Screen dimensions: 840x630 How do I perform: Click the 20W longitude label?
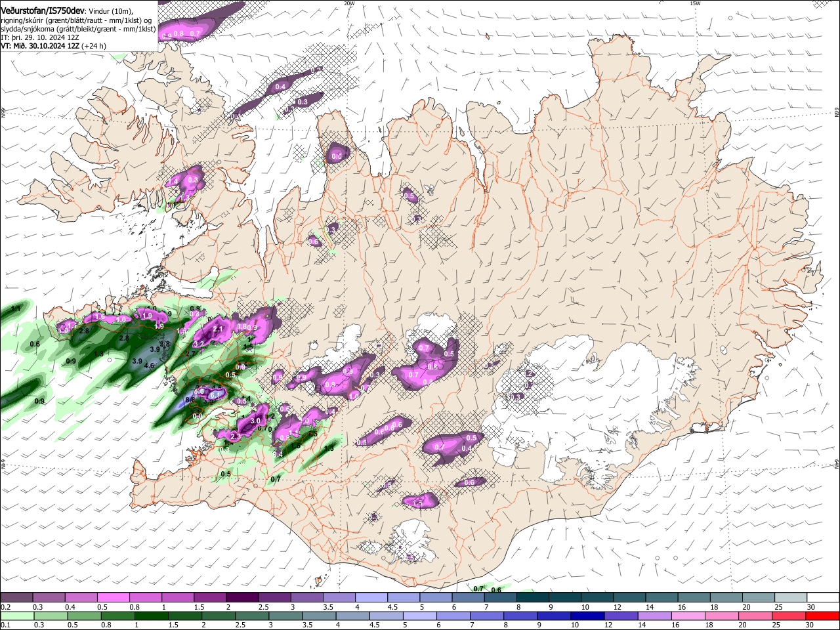348,3
